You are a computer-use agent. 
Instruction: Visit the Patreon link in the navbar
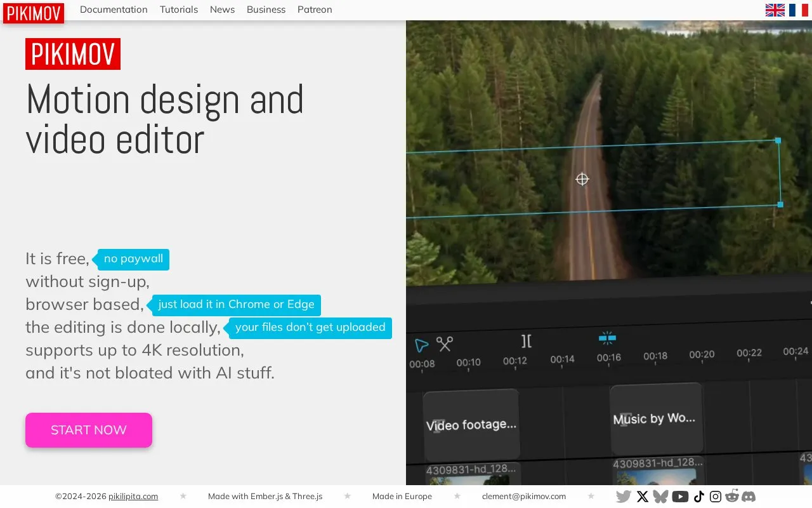315,10
